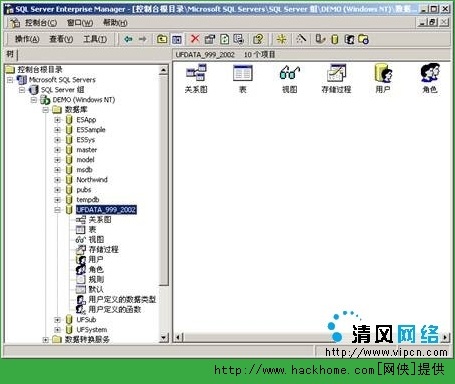The width and height of the screenshot is (455, 384).
Task: Collapse the UFDATA_999_2002 database node
Action: [x=57, y=210]
